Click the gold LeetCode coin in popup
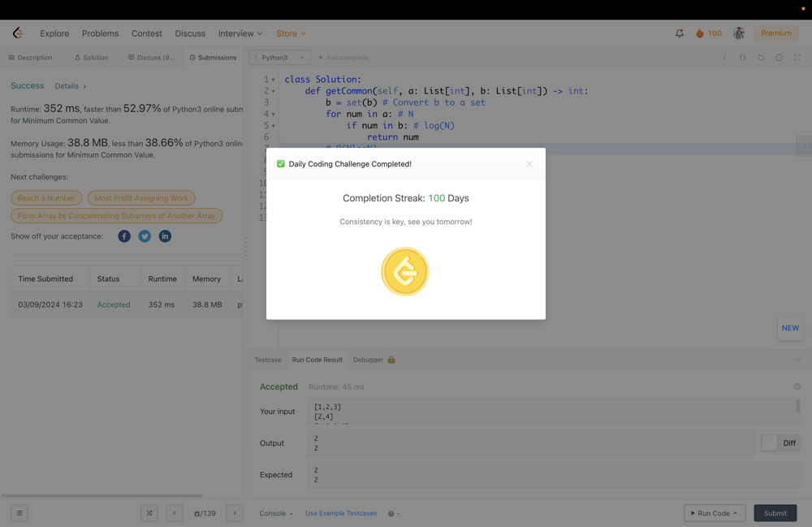The height and width of the screenshot is (527, 812). 405,272
